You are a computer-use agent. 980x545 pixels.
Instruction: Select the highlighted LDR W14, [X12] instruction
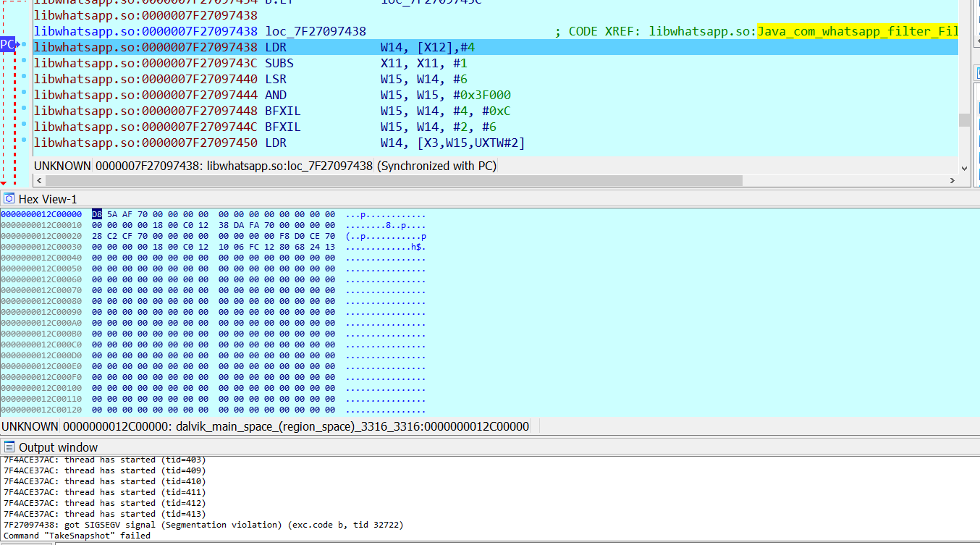[x=427, y=48]
